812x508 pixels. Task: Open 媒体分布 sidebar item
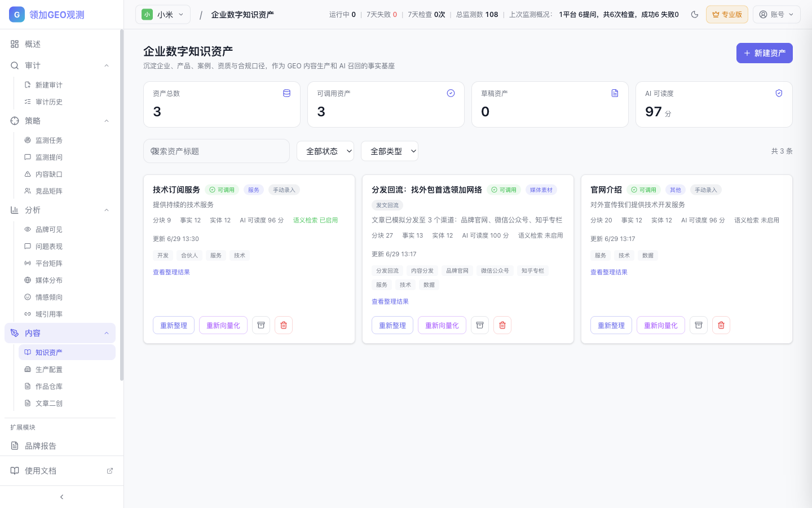(x=67, y=280)
